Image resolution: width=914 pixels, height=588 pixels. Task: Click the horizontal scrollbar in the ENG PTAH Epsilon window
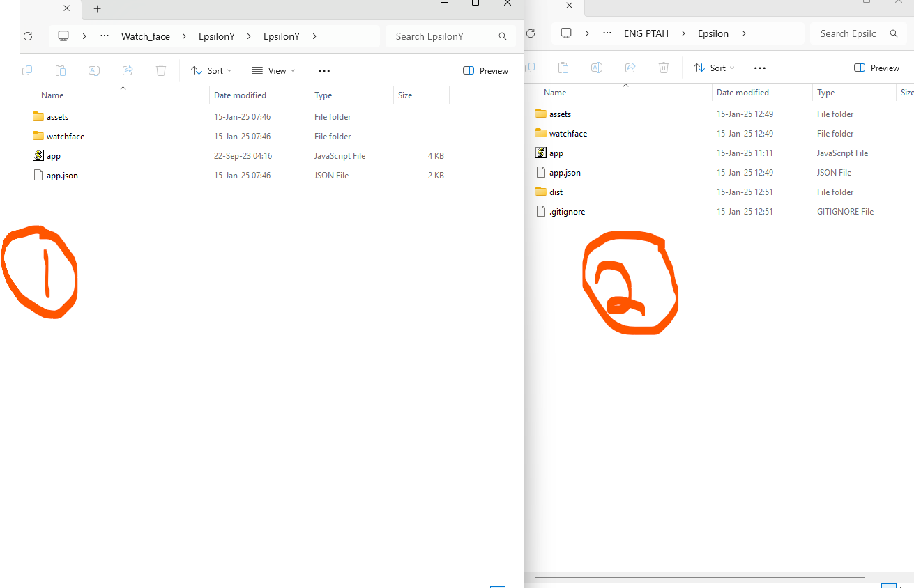tap(699, 578)
